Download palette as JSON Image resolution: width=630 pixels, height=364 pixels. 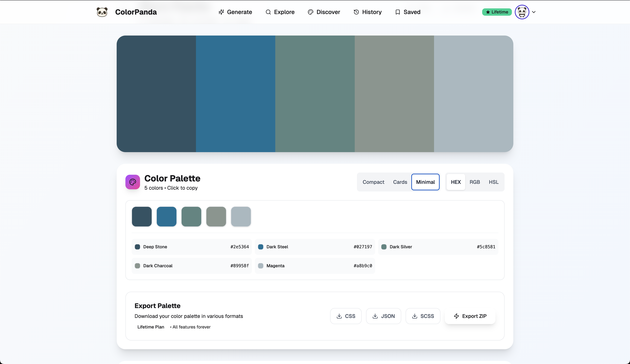(x=384, y=316)
